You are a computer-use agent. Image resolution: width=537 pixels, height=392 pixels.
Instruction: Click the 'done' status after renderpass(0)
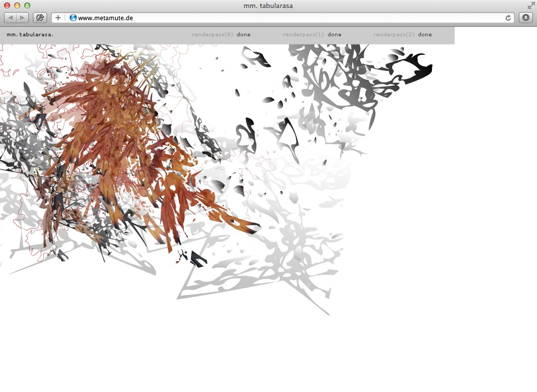(x=243, y=35)
